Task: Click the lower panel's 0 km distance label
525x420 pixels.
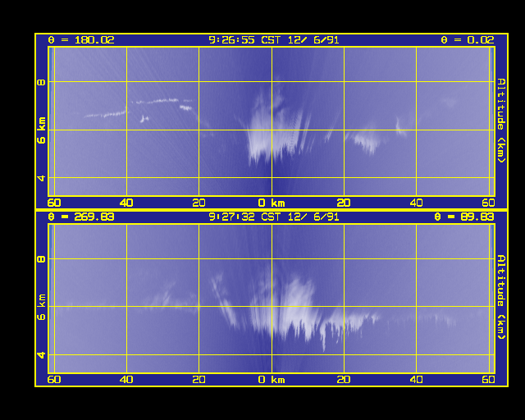Action: [x=272, y=380]
